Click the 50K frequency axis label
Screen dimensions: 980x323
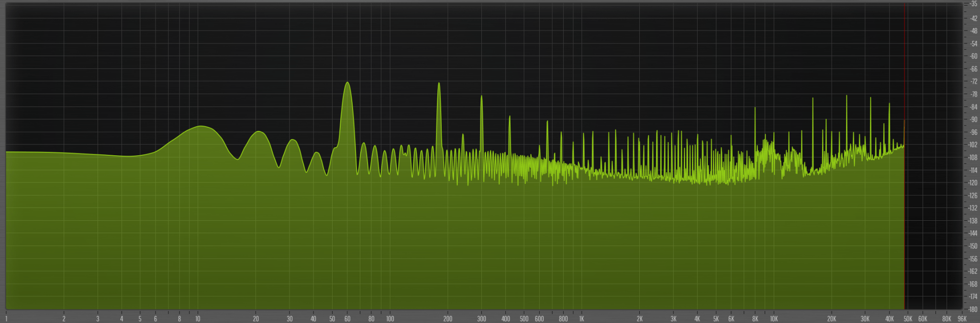[908, 319]
